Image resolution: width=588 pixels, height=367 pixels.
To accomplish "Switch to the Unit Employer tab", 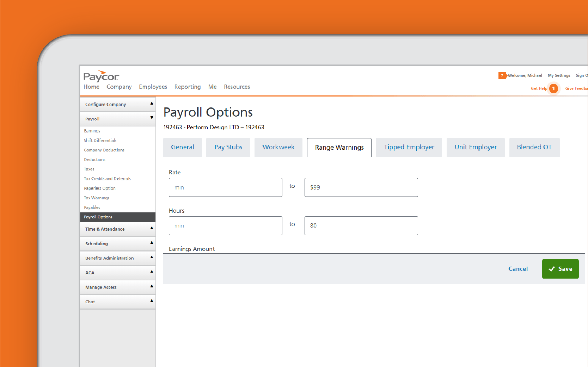I will pos(476,147).
